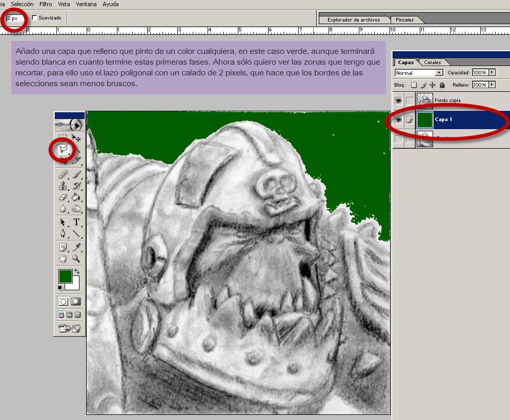Select the Capa 1 layer name

tap(443, 119)
